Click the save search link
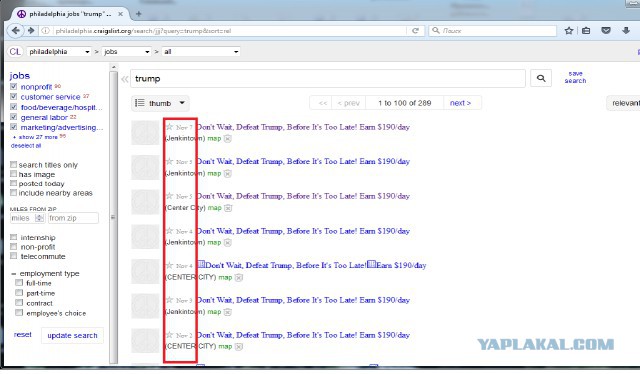Viewport: 640px width, 374px height. coord(575,77)
